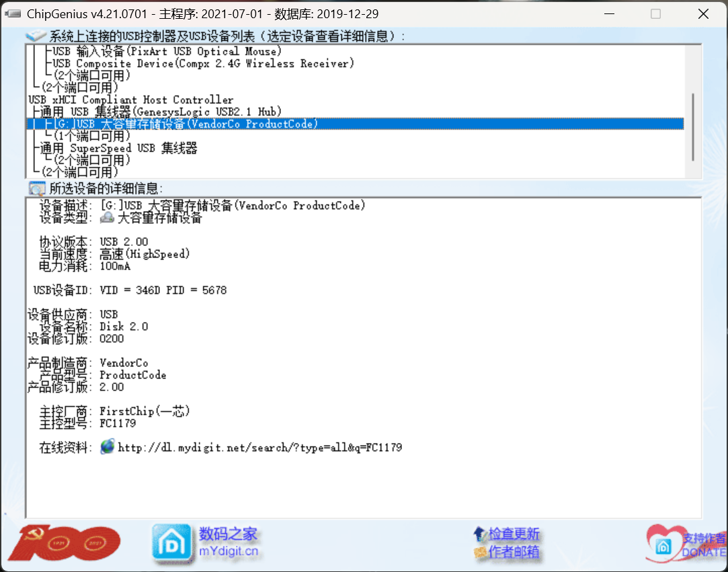Select Compx 2.4G Wireless Receiver row
Image resolution: width=728 pixels, height=572 pixels.
[204, 63]
